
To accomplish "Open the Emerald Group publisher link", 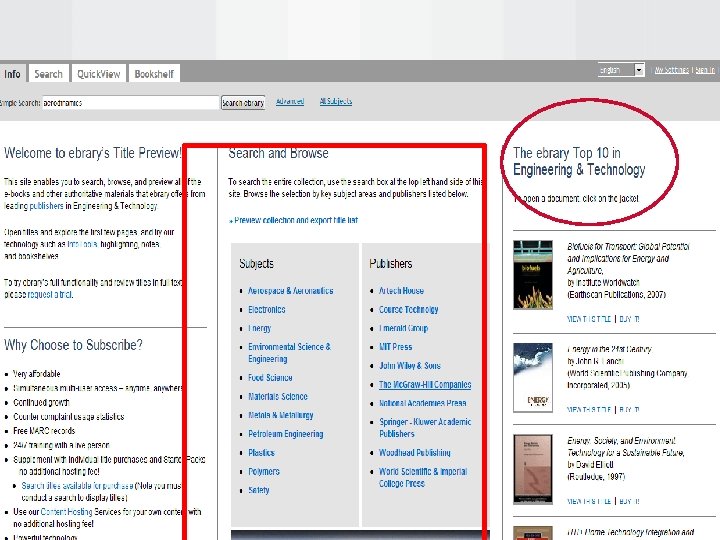I will 404,328.
